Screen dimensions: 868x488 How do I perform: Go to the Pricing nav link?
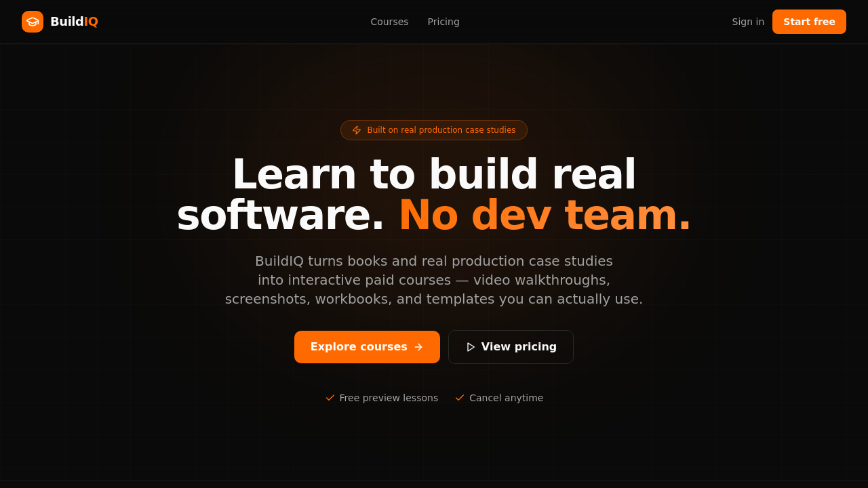pyautogui.click(x=443, y=22)
